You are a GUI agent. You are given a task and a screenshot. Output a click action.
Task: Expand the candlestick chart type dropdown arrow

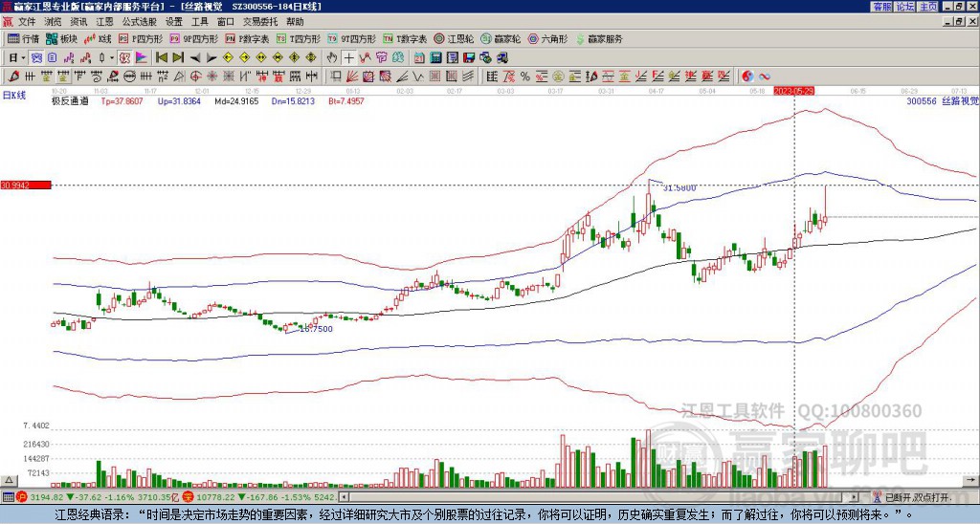tap(111, 57)
